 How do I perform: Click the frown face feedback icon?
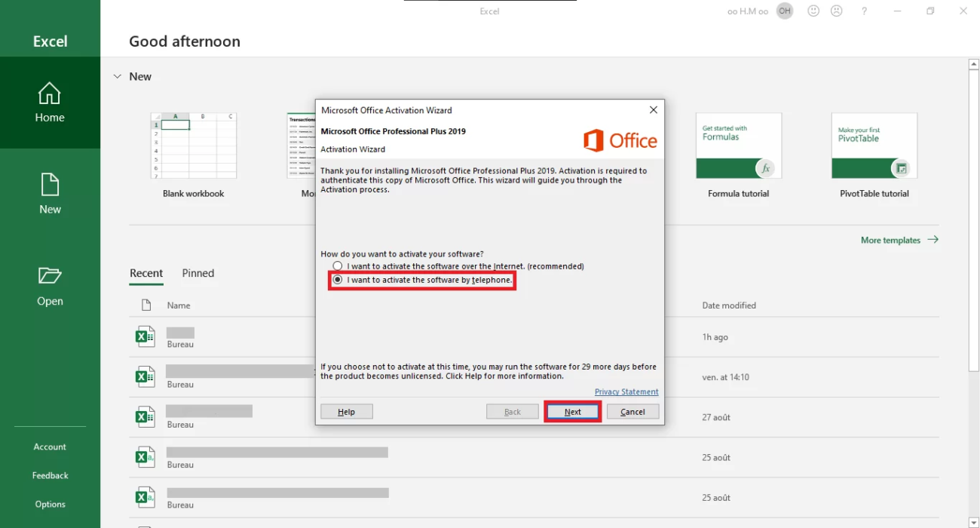tap(836, 11)
